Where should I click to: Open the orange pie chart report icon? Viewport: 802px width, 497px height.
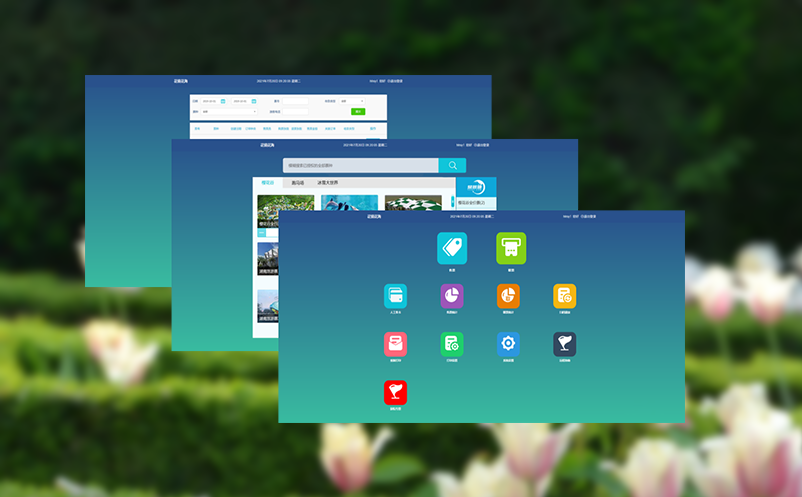[x=508, y=296]
